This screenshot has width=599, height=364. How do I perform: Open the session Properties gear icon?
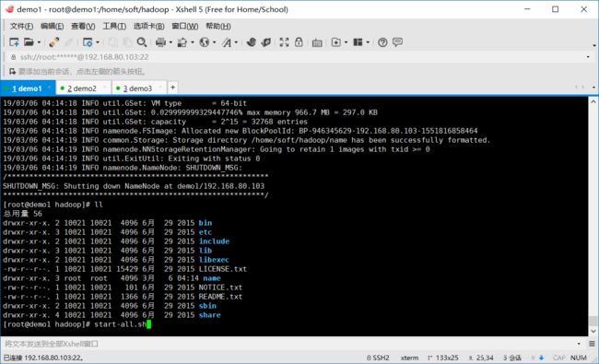tap(88, 42)
